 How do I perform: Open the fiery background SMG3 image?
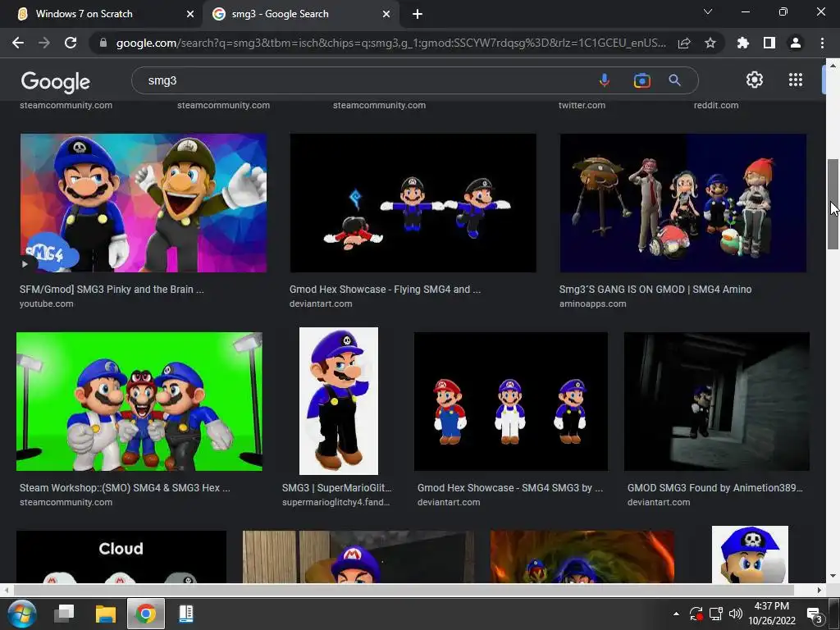click(582, 557)
